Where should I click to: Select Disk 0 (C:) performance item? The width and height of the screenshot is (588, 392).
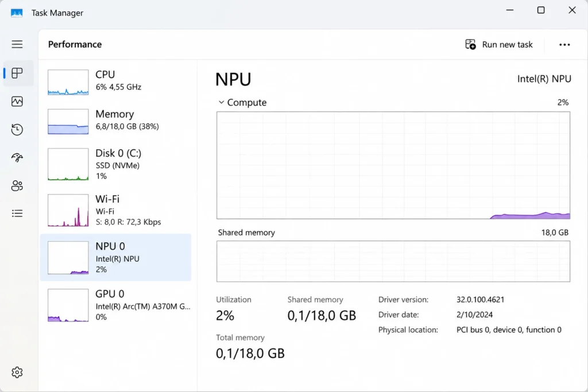point(115,164)
